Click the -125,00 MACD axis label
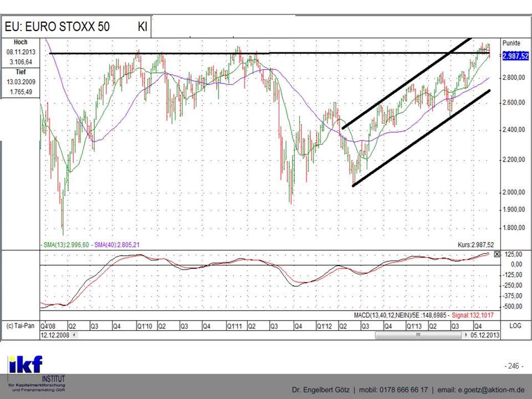532x399 pixels. [513, 275]
